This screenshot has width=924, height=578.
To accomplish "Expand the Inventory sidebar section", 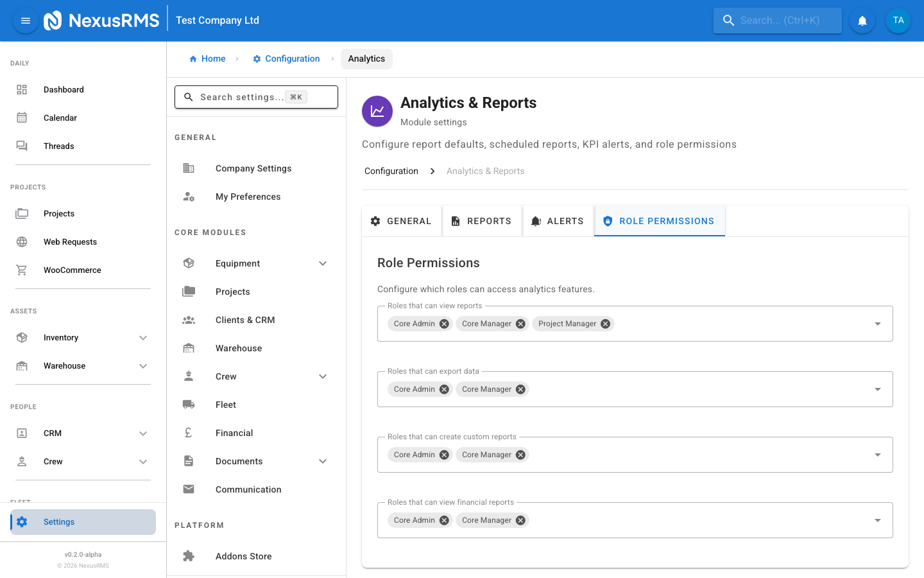I will click(143, 337).
